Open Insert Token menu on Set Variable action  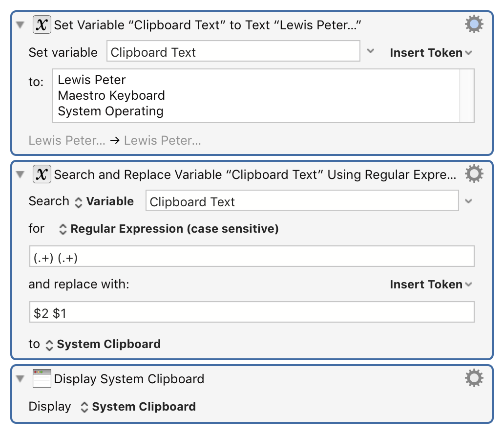tap(430, 52)
